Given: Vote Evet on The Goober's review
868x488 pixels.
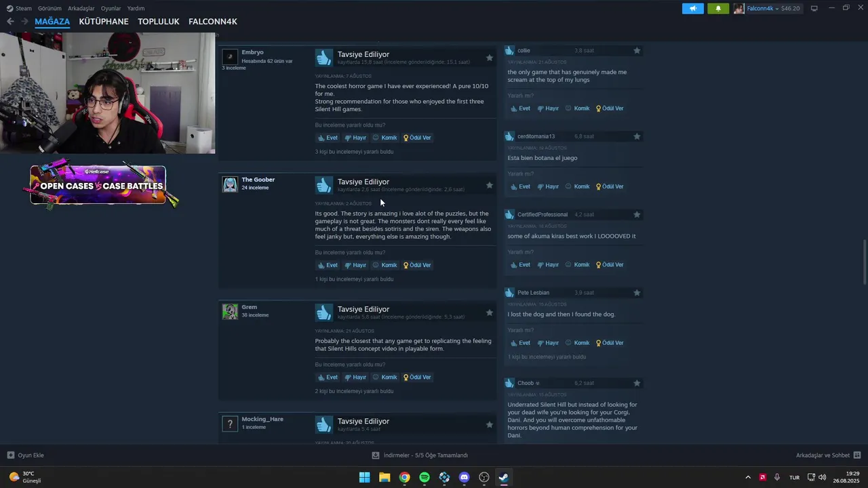Looking at the screenshot, I should 328,265.
